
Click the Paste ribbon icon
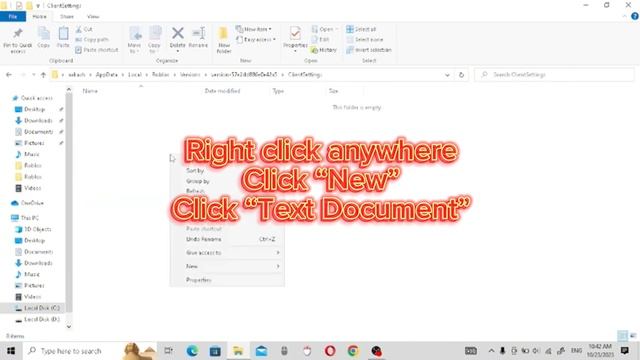point(63,38)
